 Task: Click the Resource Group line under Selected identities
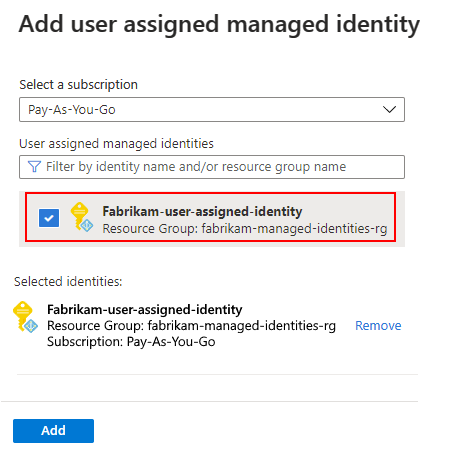[191, 326]
